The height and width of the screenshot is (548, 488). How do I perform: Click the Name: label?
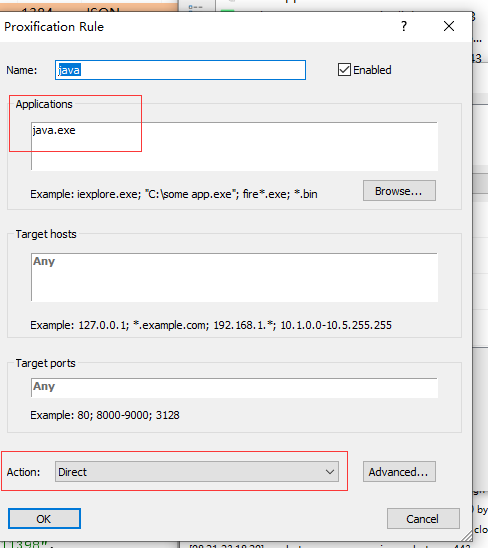pyautogui.click(x=22, y=70)
